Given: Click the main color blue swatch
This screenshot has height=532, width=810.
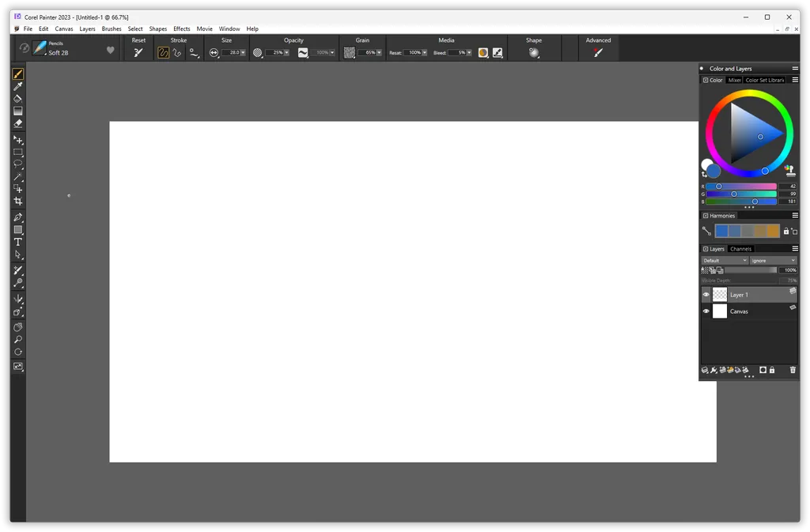Looking at the screenshot, I should [713, 171].
